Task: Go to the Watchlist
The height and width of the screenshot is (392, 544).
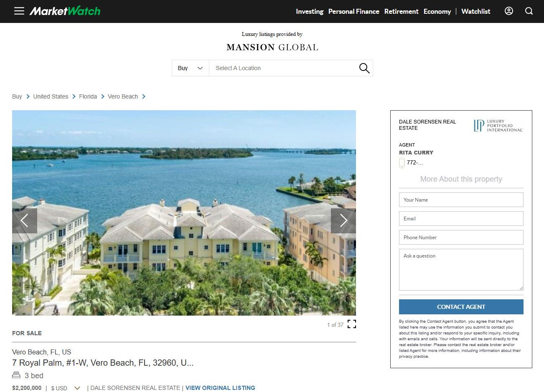Action: point(476,11)
